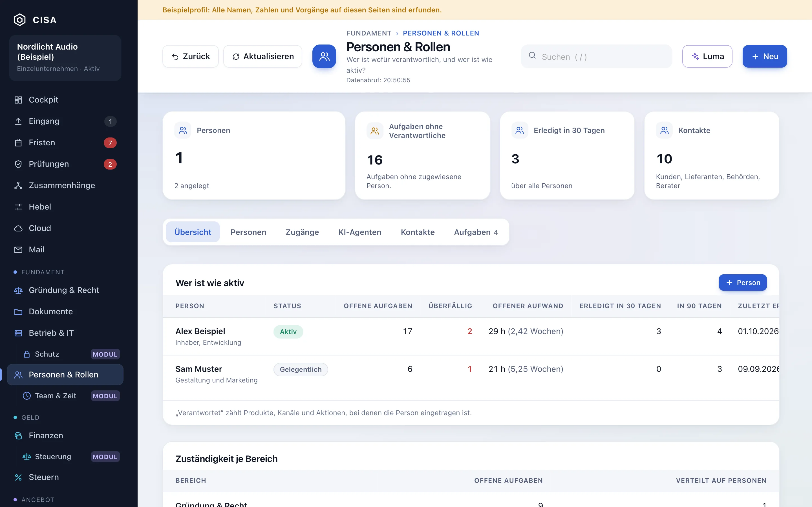
Task: Open Zusammenhänge network icon
Action: click(x=18, y=185)
